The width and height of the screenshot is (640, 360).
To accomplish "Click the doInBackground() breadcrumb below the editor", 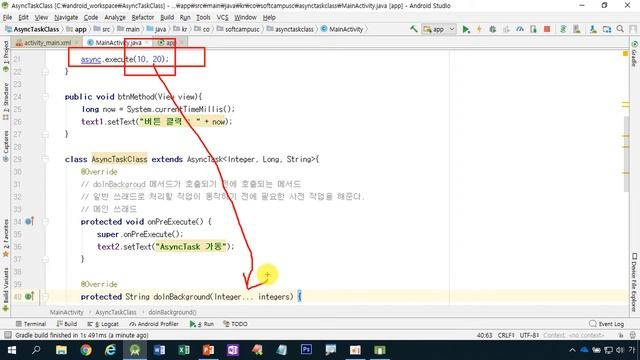I will click(x=172, y=312).
